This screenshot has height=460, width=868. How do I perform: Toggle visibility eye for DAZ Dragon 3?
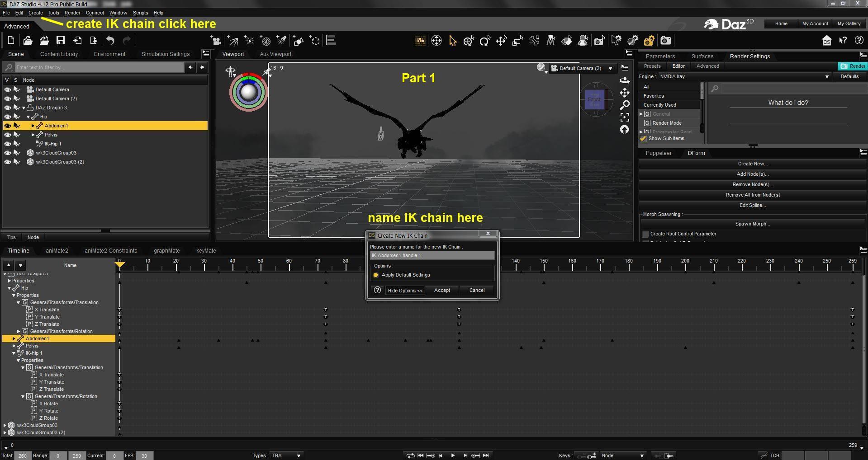8,108
